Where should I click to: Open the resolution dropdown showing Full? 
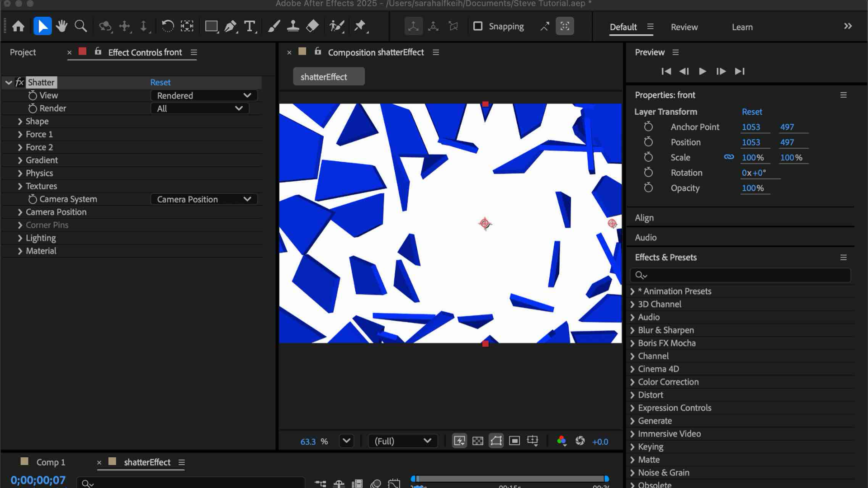point(402,441)
